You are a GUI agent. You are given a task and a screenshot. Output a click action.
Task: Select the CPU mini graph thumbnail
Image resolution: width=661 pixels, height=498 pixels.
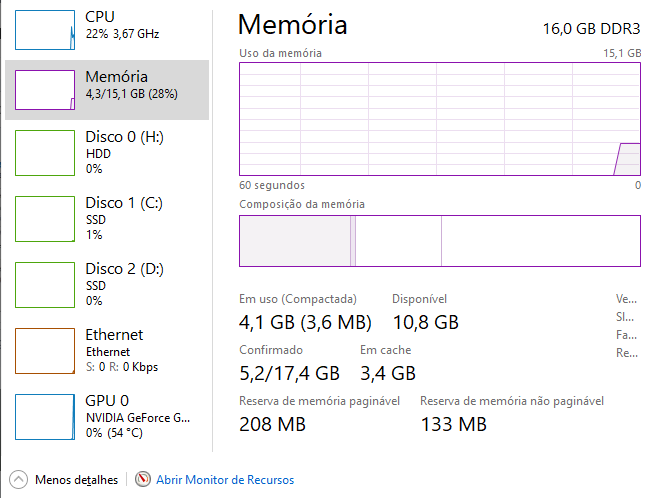tap(45, 30)
